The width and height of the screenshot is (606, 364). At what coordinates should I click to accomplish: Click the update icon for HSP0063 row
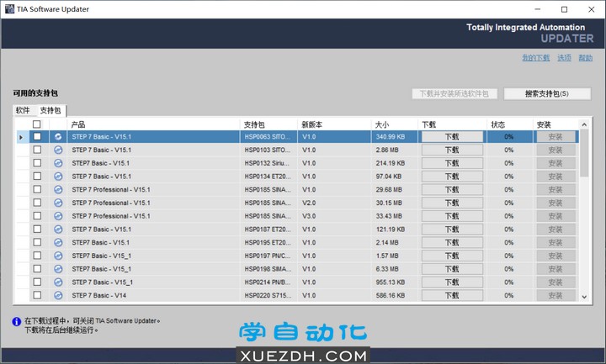(58, 137)
